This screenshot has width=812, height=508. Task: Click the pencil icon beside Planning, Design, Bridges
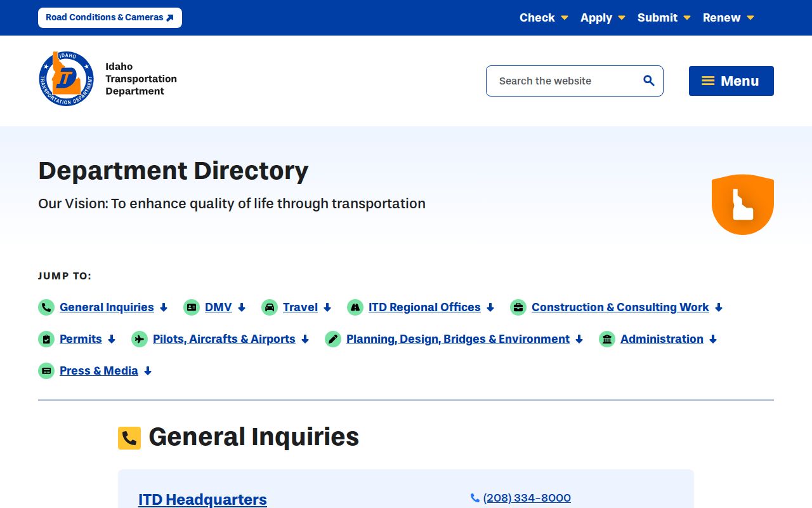click(x=333, y=339)
